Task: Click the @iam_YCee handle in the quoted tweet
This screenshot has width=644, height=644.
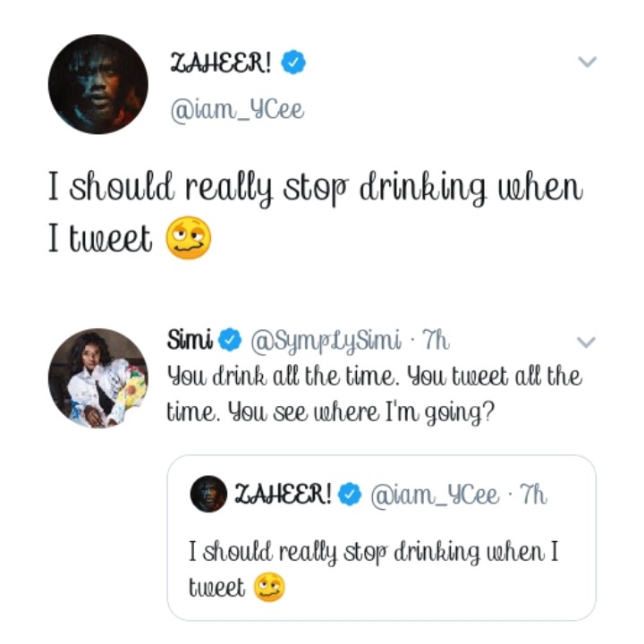Action: [436, 495]
